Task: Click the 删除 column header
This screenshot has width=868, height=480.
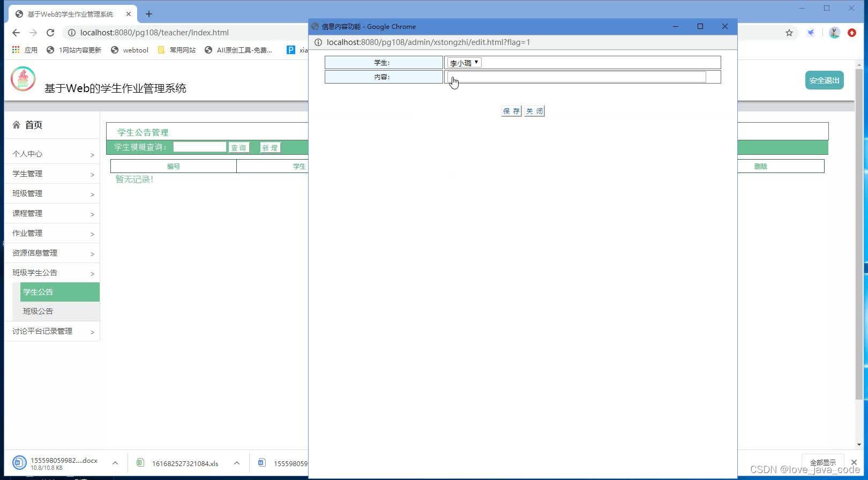Action: tap(761, 166)
